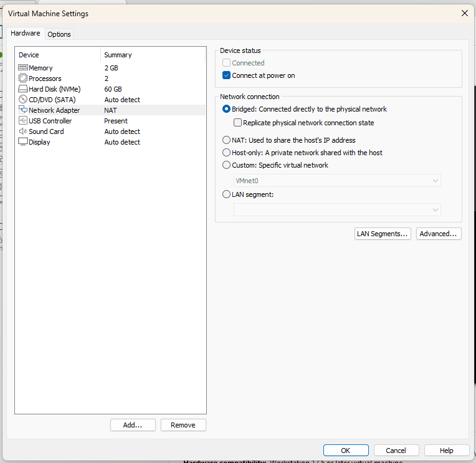The height and width of the screenshot is (463, 476).
Task: Select Custom: Specific virtual network option
Action: pyautogui.click(x=227, y=165)
